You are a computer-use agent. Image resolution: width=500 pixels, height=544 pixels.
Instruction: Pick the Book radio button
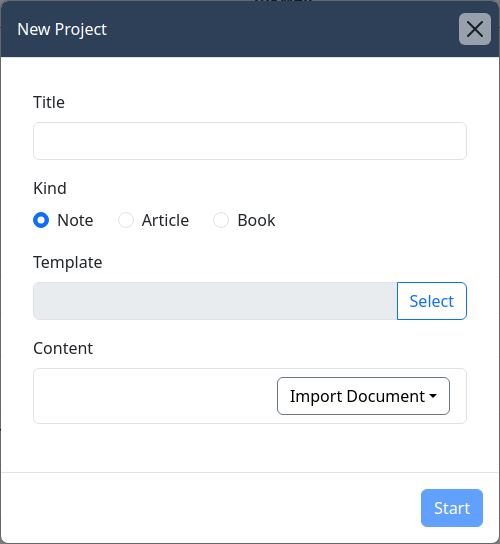(x=221, y=220)
